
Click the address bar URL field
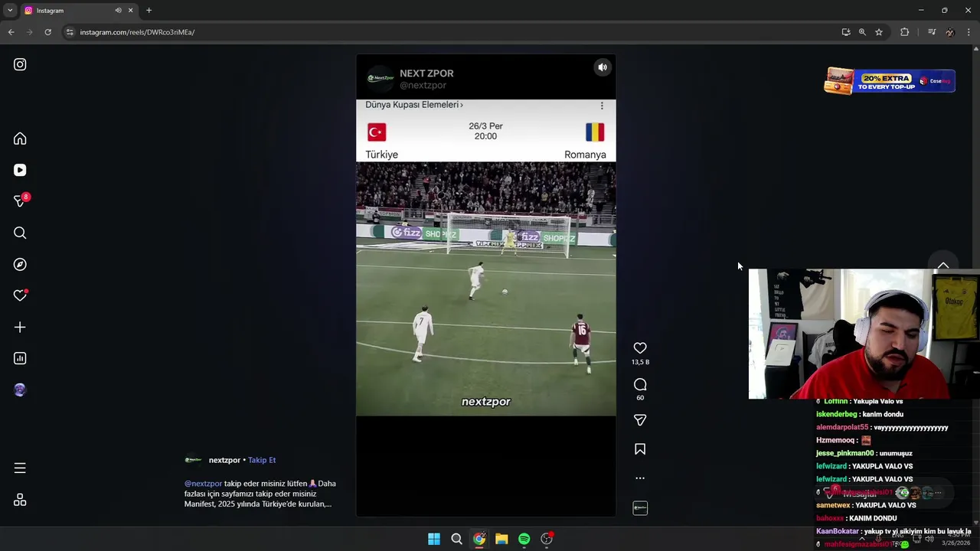pyautogui.click(x=452, y=32)
